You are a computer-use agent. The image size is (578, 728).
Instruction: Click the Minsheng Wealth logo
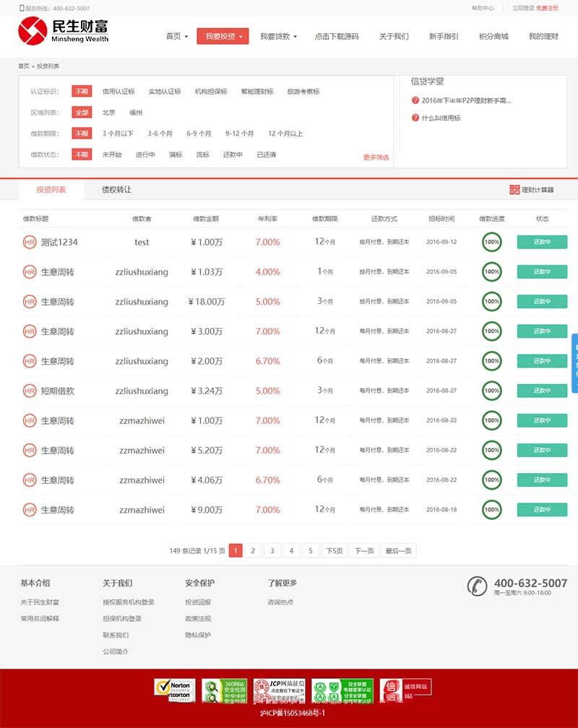tap(64, 32)
